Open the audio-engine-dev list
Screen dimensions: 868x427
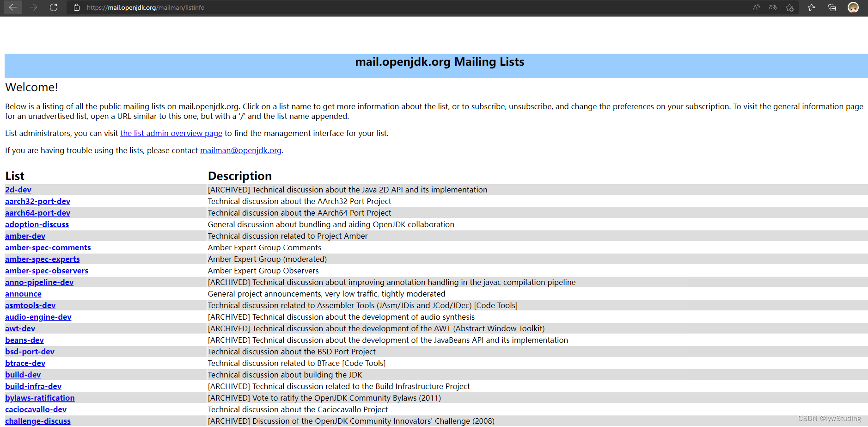38,317
